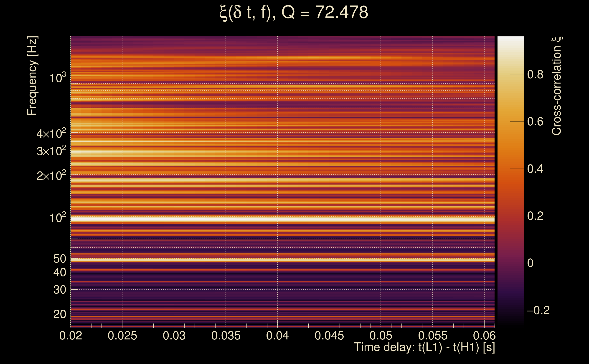
Task: Click the 0.055 x-axis tick label
Action: (x=433, y=336)
